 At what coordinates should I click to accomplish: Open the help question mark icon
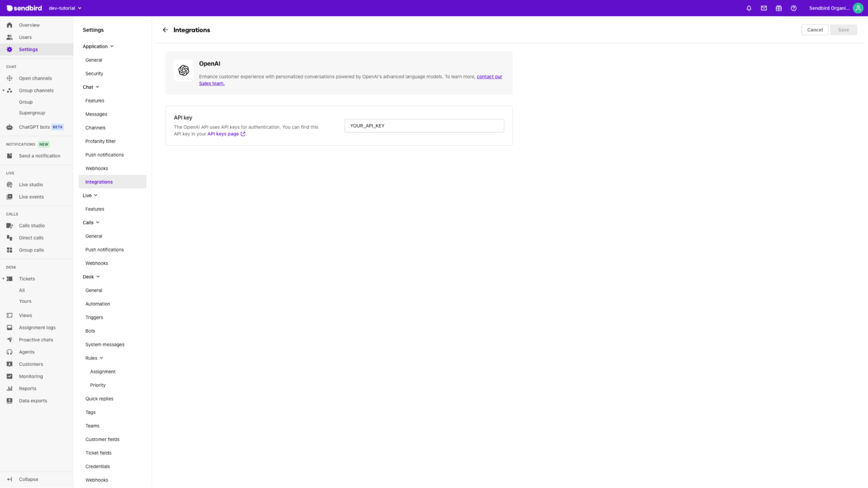click(793, 8)
